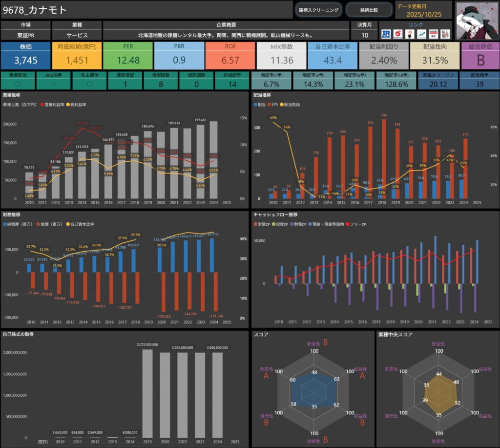Image resolution: width=500 pixels, height=448 pixels.
Task: Open the 株式 link icon
Action: (433, 34)
